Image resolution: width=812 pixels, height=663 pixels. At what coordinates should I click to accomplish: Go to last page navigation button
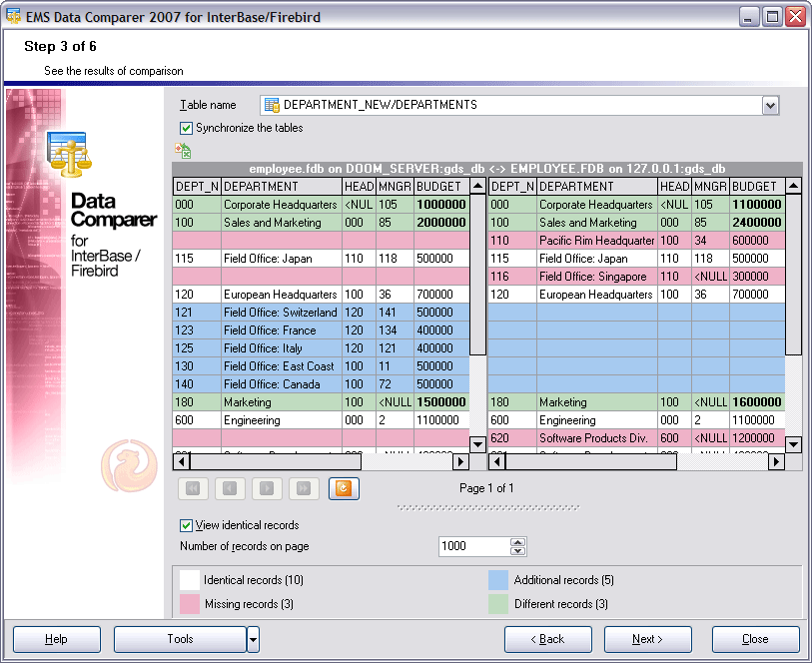pos(304,488)
